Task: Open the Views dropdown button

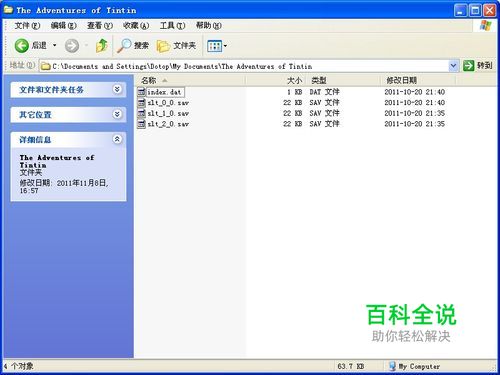Action: pyautogui.click(x=217, y=46)
